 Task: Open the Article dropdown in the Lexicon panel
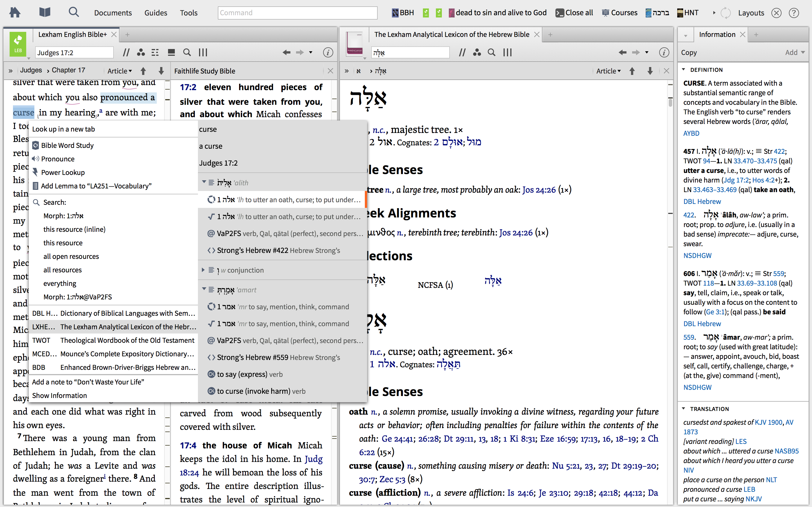(608, 71)
